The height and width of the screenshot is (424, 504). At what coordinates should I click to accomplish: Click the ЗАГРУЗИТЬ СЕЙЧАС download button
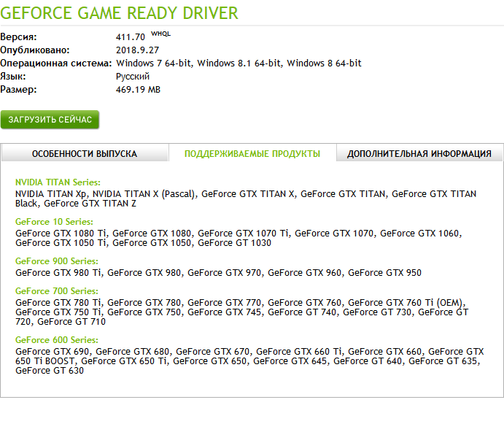[x=50, y=120]
